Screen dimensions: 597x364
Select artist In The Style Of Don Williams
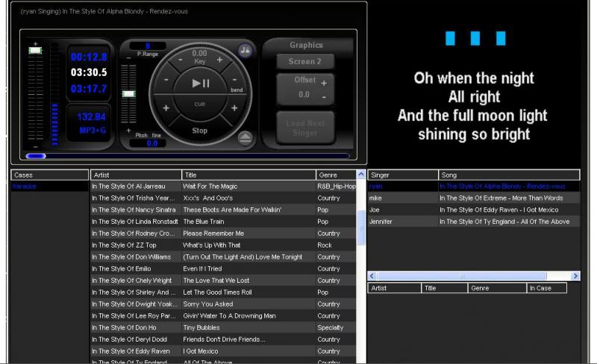tap(131, 257)
